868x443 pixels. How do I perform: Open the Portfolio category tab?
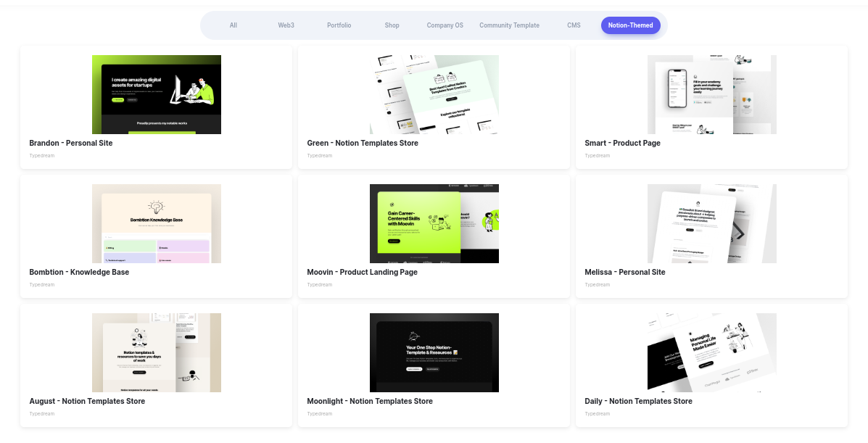[339, 25]
